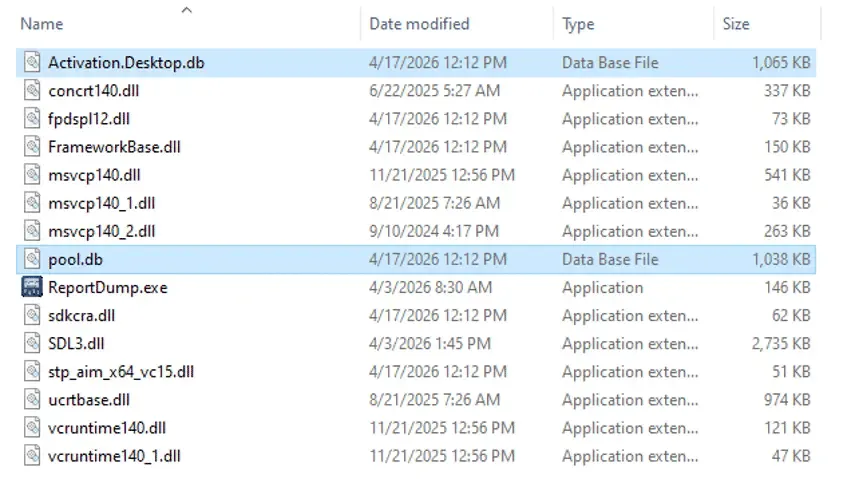Click the ucrtbase.dll file icon

(32, 400)
